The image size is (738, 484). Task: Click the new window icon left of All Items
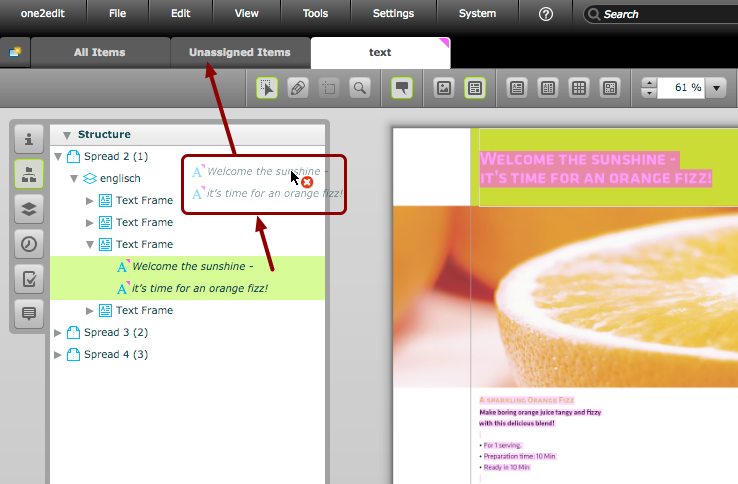point(15,52)
